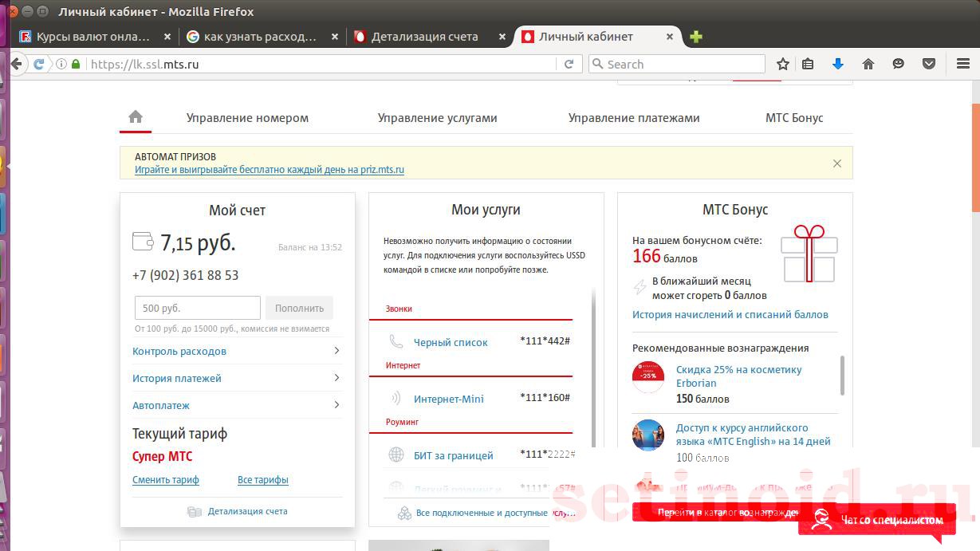This screenshot has width=980, height=551.
Task: Close the Детализация счета tab
Action: point(502,37)
